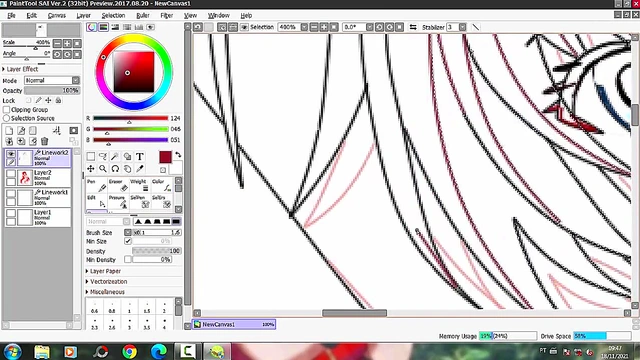Enable the Clipping Group checkbox
This screenshot has height=360, width=640.
click(7, 109)
